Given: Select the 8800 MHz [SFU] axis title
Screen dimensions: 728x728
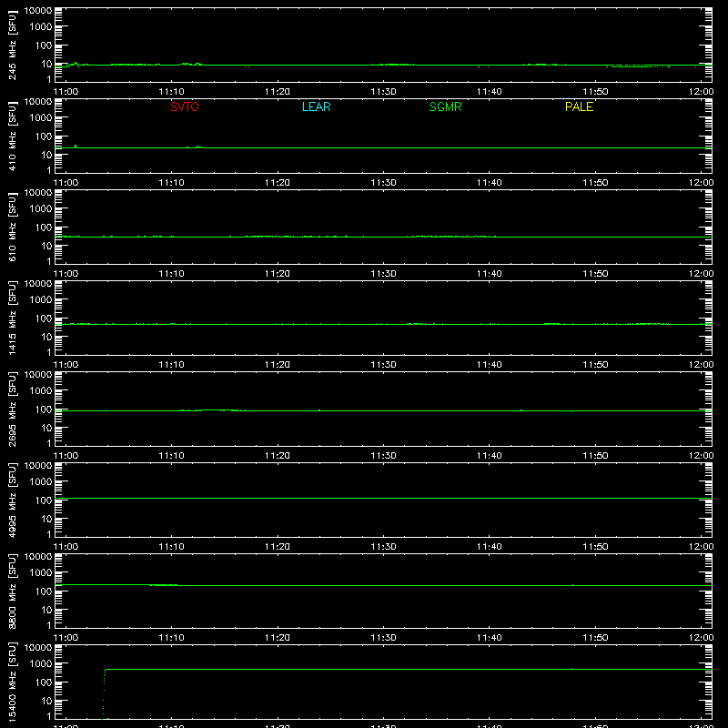Looking at the screenshot, I should click(x=13, y=591).
